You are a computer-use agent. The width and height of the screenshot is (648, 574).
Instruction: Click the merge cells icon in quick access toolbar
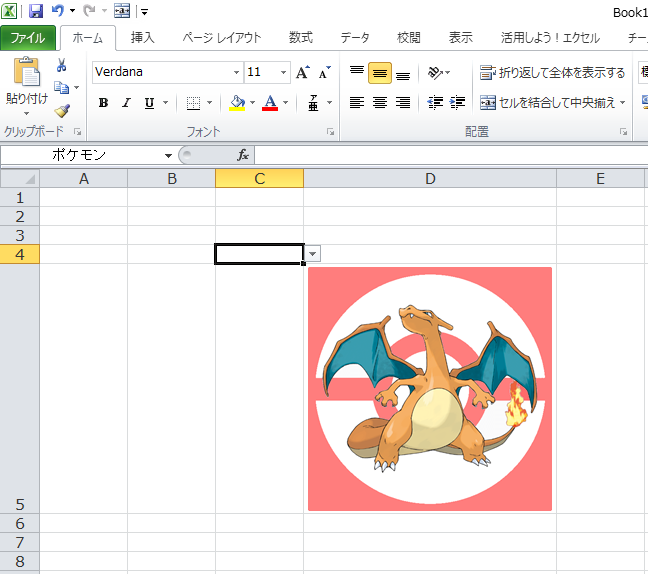pos(122,11)
